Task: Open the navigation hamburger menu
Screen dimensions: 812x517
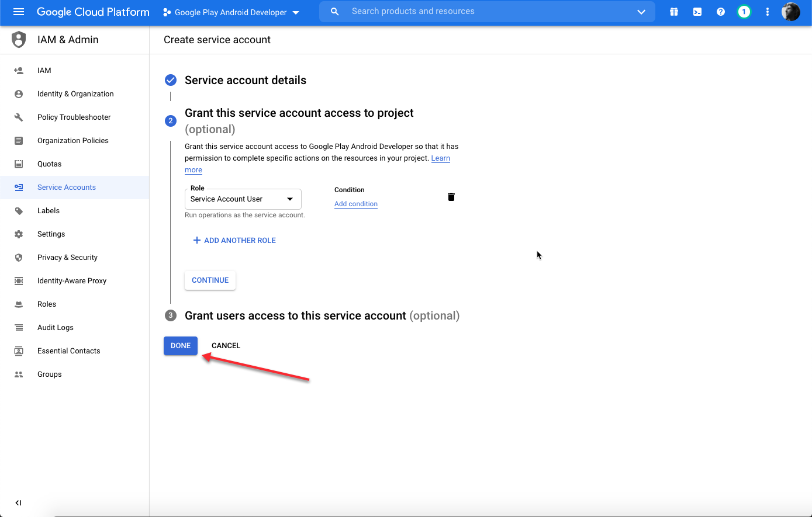Action: pyautogui.click(x=18, y=12)
